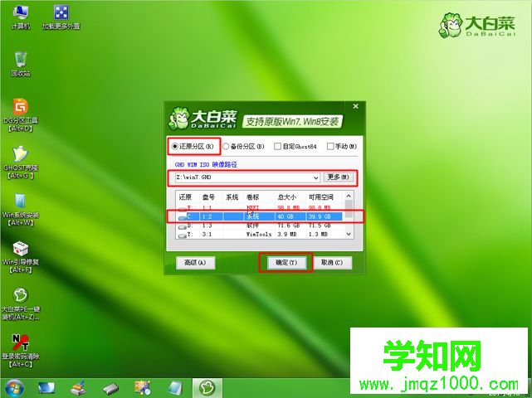The width and height of the screenshot is (532, 398).
Task: Launch GHOST克隆 desktop icon
Action: click(21, 163)
